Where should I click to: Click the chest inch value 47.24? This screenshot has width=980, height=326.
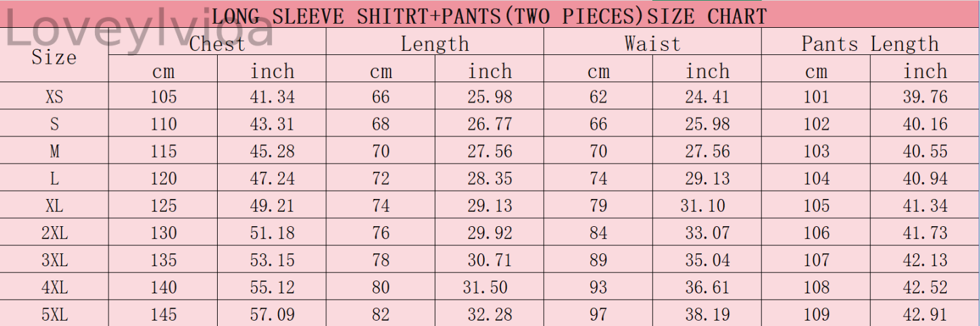point(272,179)
